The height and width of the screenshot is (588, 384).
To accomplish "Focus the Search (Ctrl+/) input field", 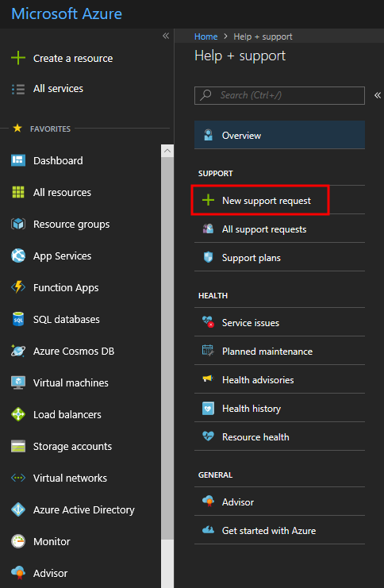I will pos(279,95).
